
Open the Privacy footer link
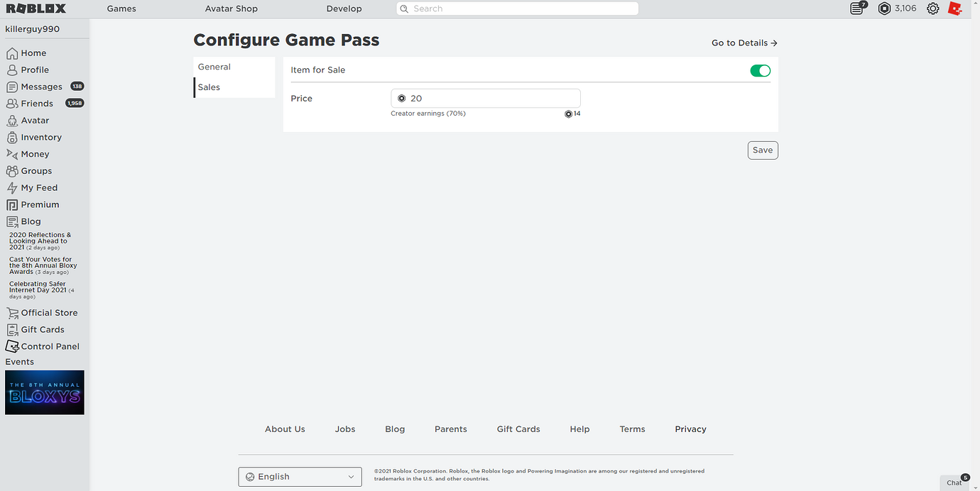click(691, 429)
